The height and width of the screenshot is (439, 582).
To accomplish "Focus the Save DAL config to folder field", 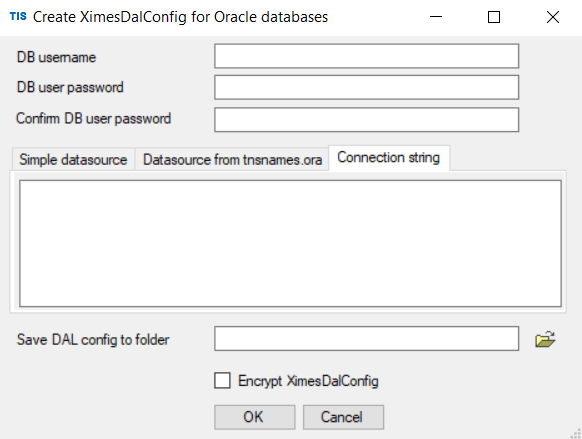I will tap(366, 338).
